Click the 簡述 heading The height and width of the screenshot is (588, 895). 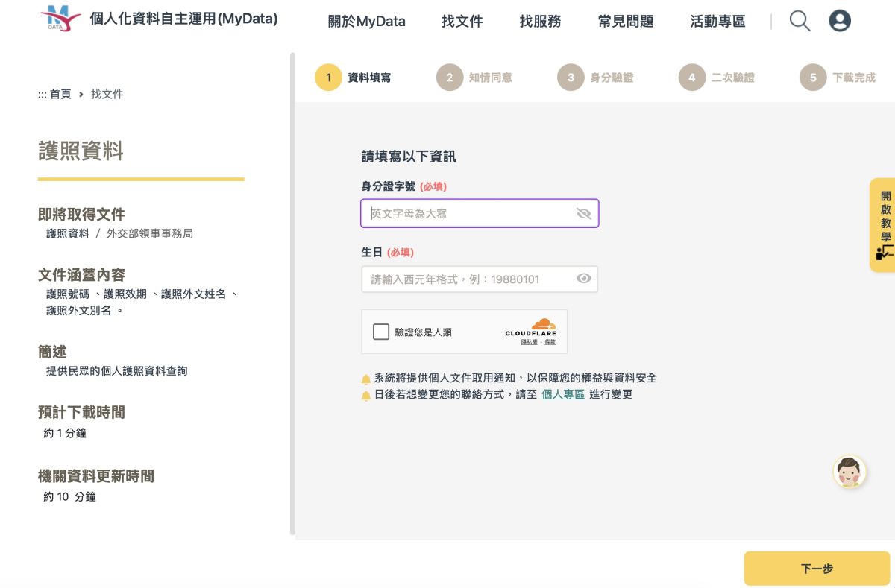pyautogui.click(x=52, y=352)
